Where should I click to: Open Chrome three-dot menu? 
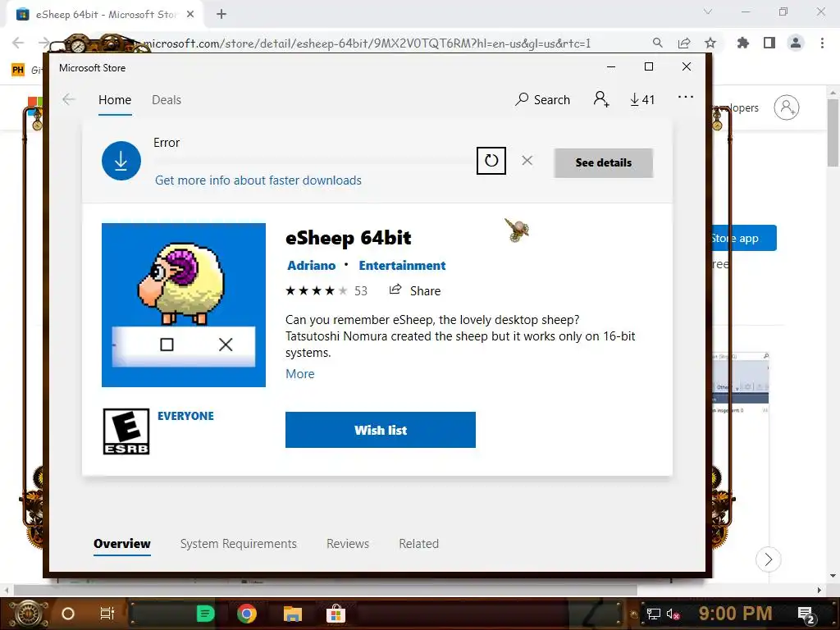point(822,43)
